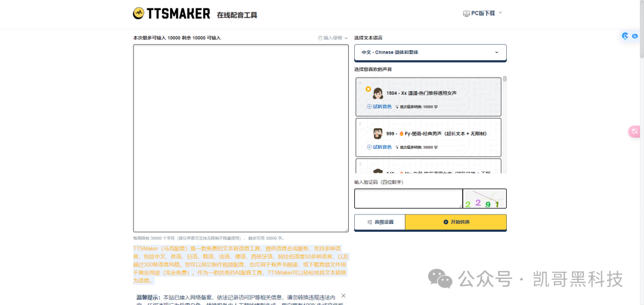Close the 温馨提示 notice

click(x=343, y=295)
